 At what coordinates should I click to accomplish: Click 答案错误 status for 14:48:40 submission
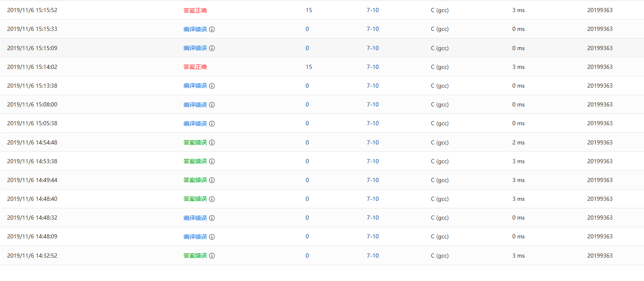click(195, 199)
